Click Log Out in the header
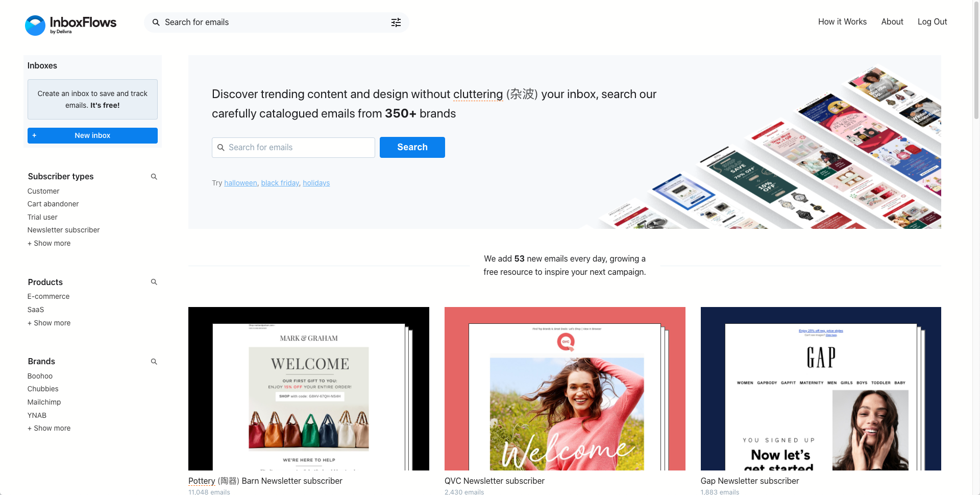Image resolution: width=980 pixels, height=495 pixels. pos(932,21)
